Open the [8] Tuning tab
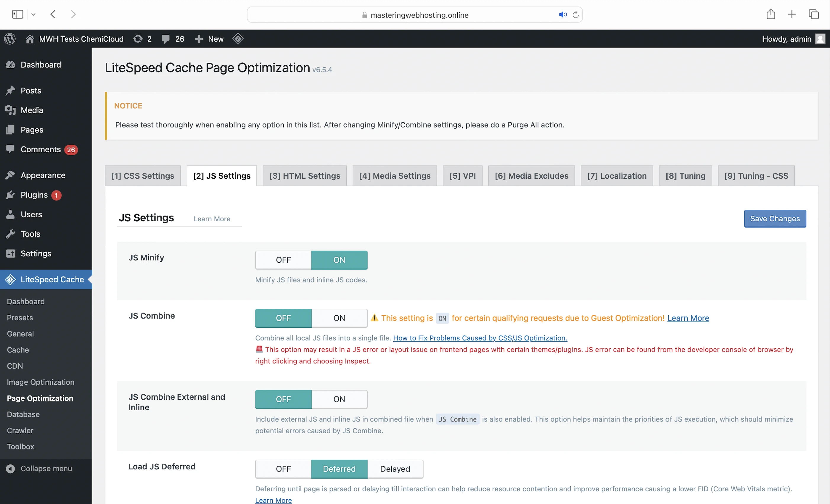 point(685,176)
